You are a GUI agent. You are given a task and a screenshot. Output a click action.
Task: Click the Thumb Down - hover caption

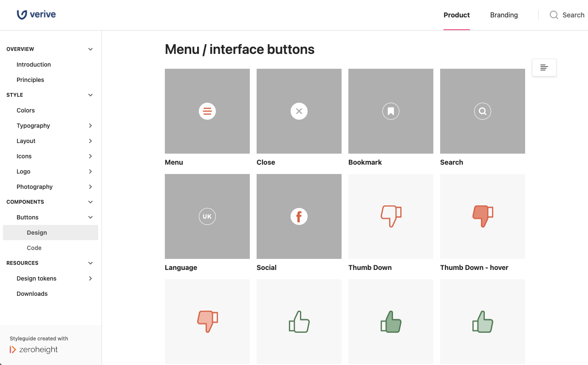tap(474, 267)
